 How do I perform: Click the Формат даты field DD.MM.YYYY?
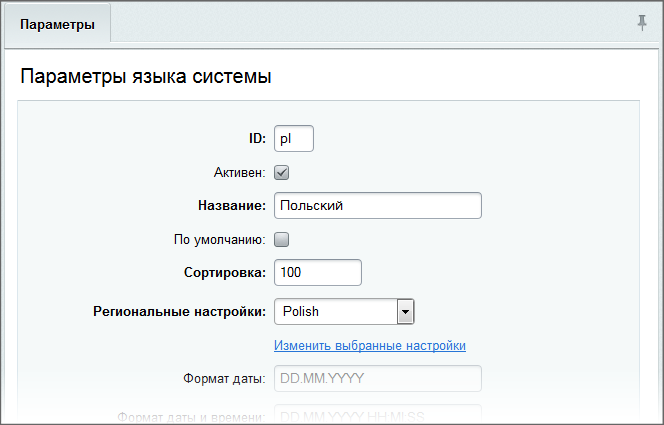coord(377,379)
